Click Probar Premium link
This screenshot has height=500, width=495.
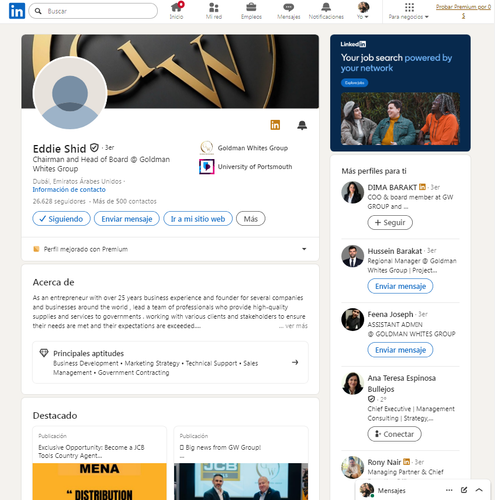pyautogui.click(x=463, y=11)
